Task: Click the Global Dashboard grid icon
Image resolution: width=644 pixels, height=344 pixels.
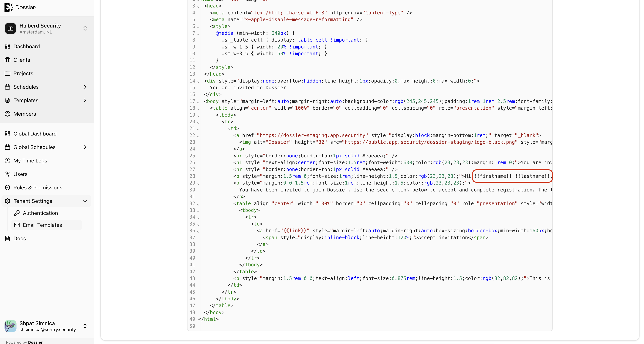Action: [7, 134]
